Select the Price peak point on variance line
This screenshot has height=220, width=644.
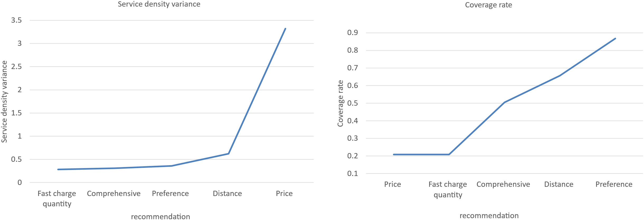[x=285, y=29]
